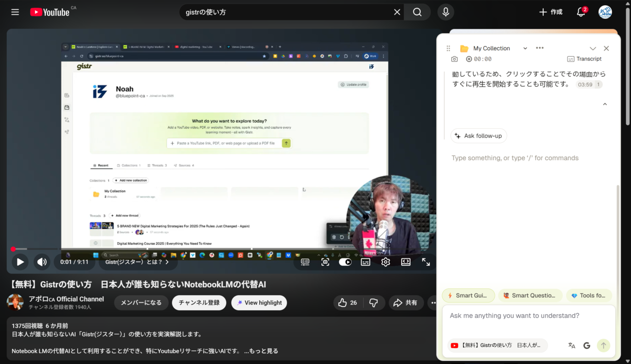Toggle the autoplay switch
631x364 pixels.
click(345, 262)
